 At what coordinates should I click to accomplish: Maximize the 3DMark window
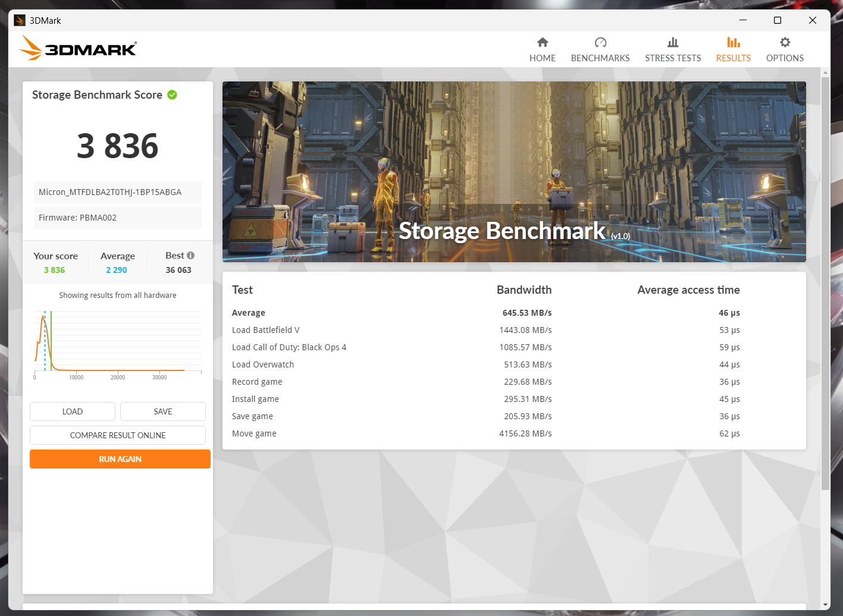pos(778,20)
